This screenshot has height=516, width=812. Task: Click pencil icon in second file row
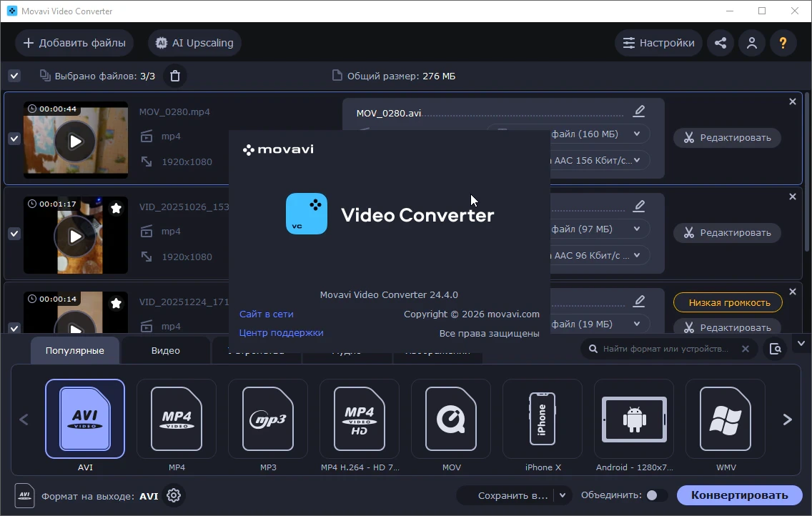pos(639,206)
